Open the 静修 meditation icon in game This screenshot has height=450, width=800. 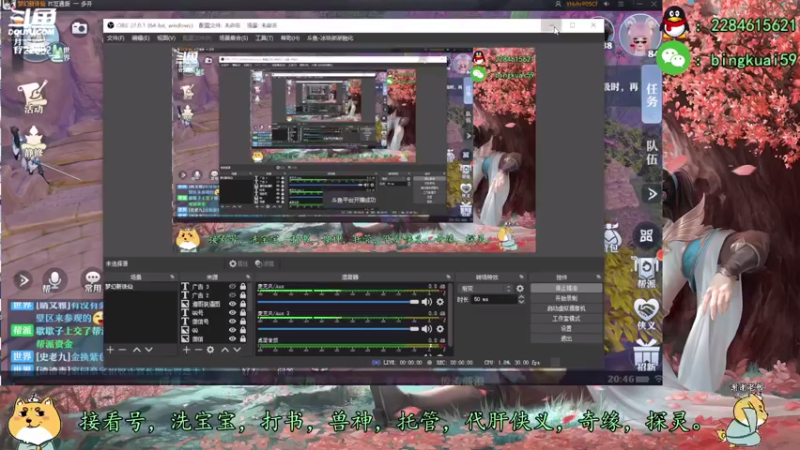(34, 142)
